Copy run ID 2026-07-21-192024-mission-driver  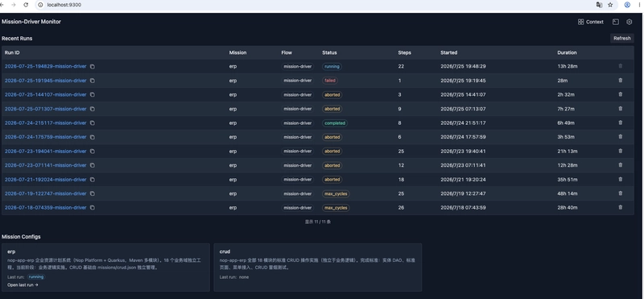tap(93, 180)
